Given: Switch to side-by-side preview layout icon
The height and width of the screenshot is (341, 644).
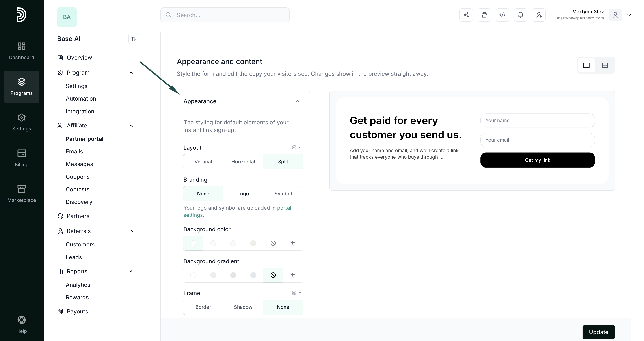Looking at the screenshot, I should click(x=586, y=65).
